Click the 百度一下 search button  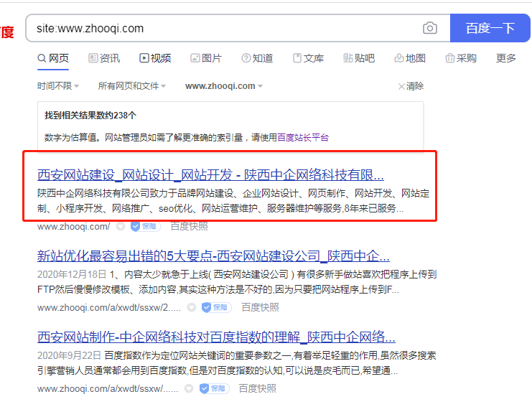[490, 28]
